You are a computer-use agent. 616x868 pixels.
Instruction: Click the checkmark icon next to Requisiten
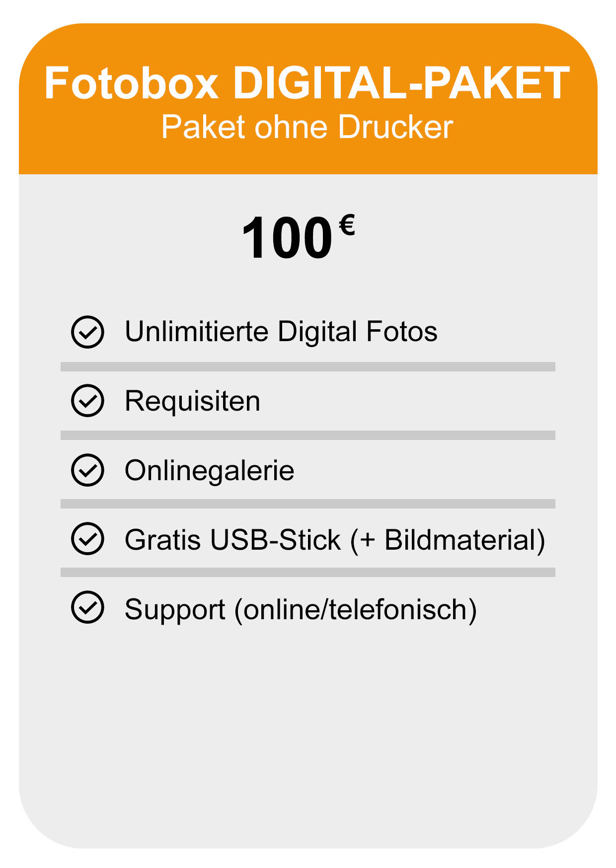coord(87,401)
